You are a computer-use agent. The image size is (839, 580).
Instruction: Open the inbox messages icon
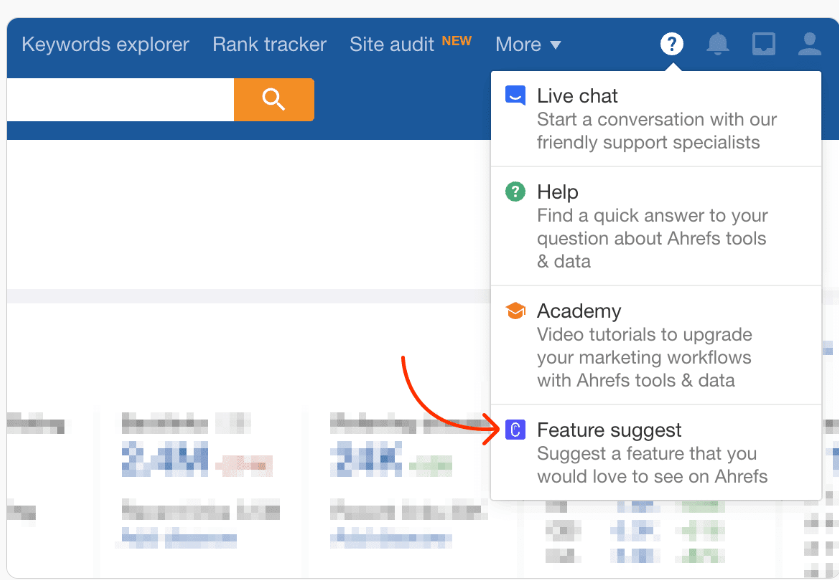coord(764,44)
